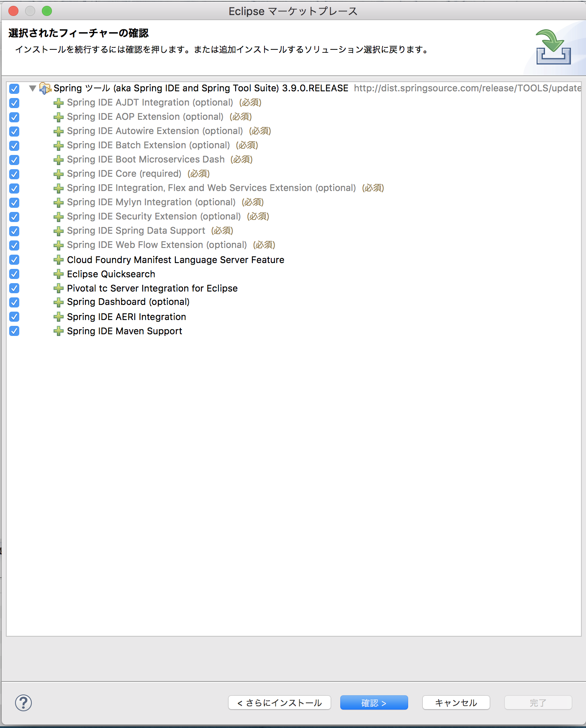Toggle the Eclipse Quicksearch checkbox
The height and width of the screenshot is (728, 586).
click(14, 274)
